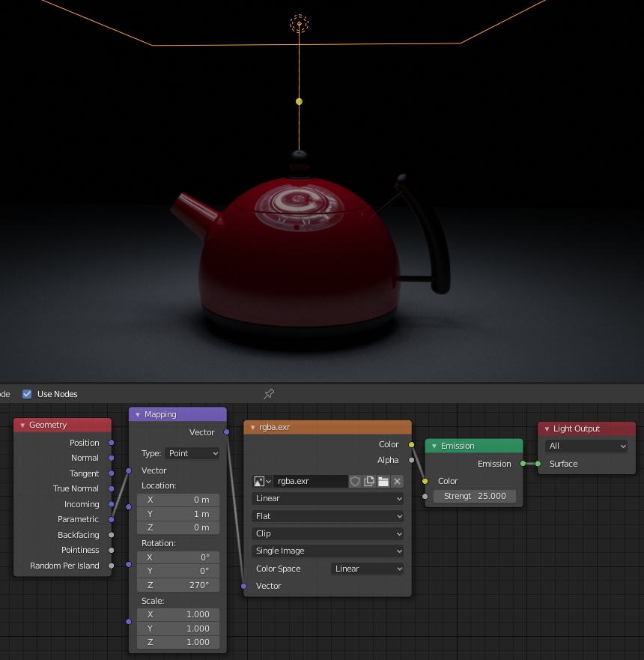Click the Mapping Vector input socket
Viewport: 644px width, 660px height.
(x=129, y=470)
